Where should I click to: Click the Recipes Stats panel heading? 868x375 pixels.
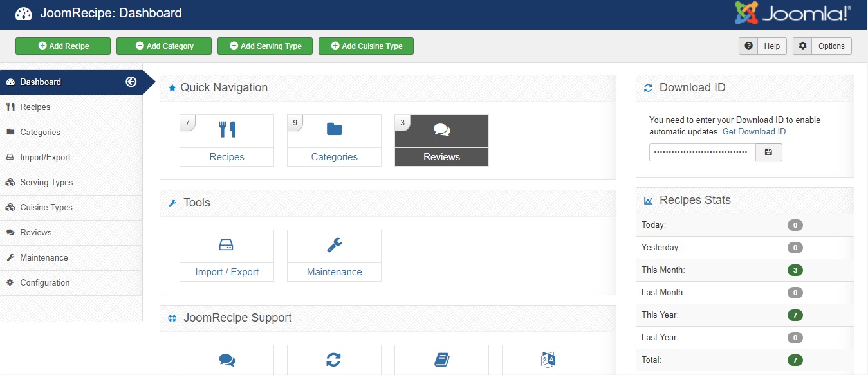tap(695, 200)
